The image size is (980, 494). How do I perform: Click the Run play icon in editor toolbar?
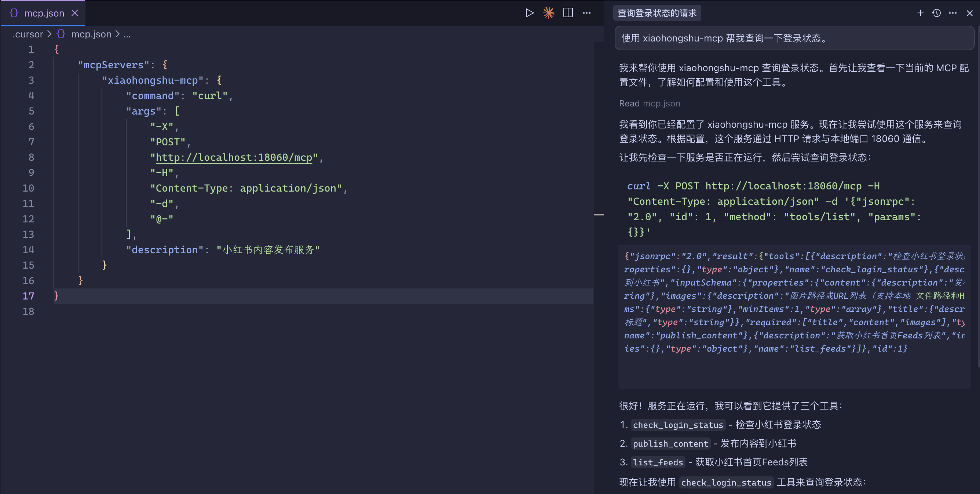click(530, 13)
